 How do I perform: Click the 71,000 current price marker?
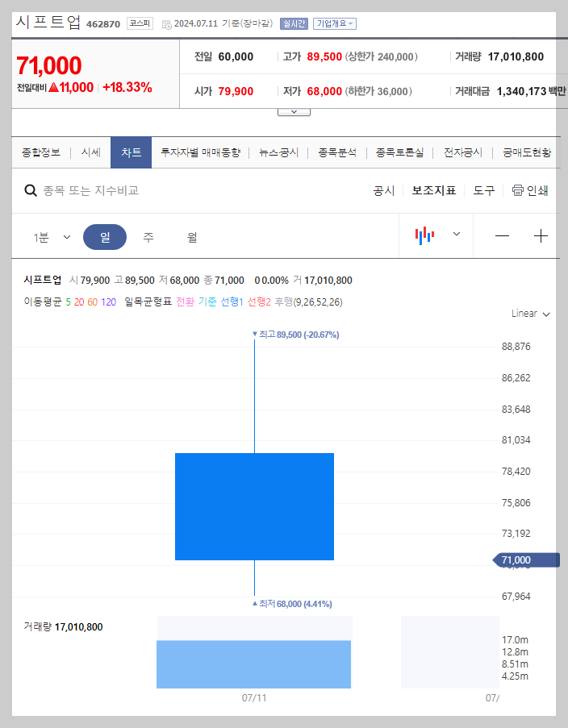pos(526,560)
